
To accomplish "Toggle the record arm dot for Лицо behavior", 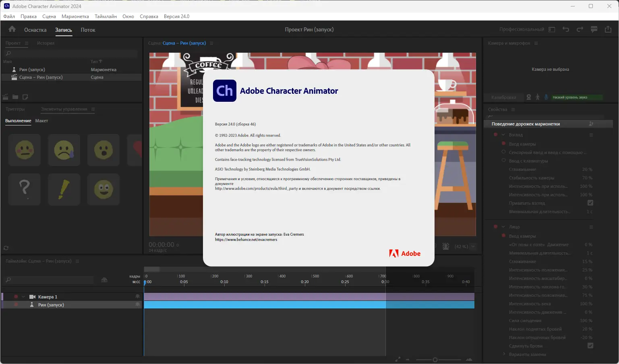I will coord(496,227).
